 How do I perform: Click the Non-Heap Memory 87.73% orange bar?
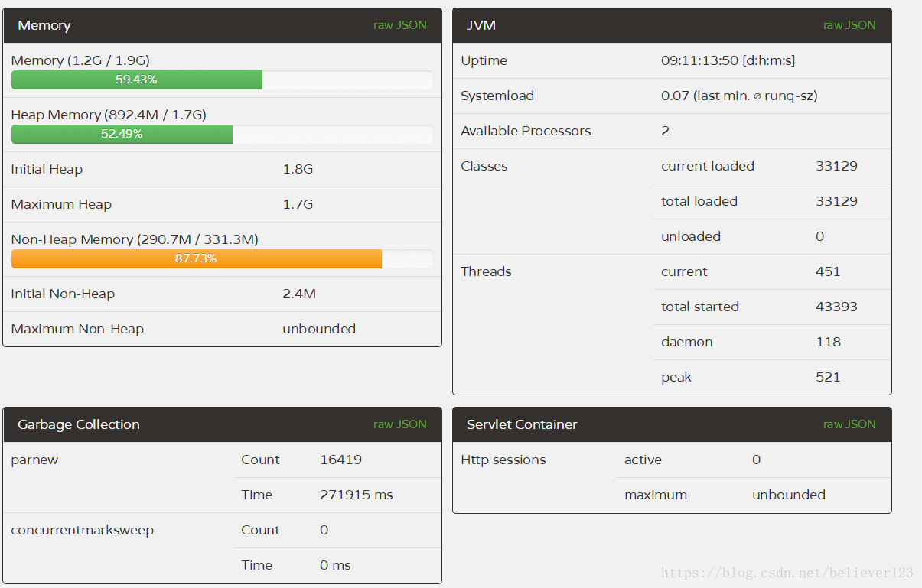(197, 258)
